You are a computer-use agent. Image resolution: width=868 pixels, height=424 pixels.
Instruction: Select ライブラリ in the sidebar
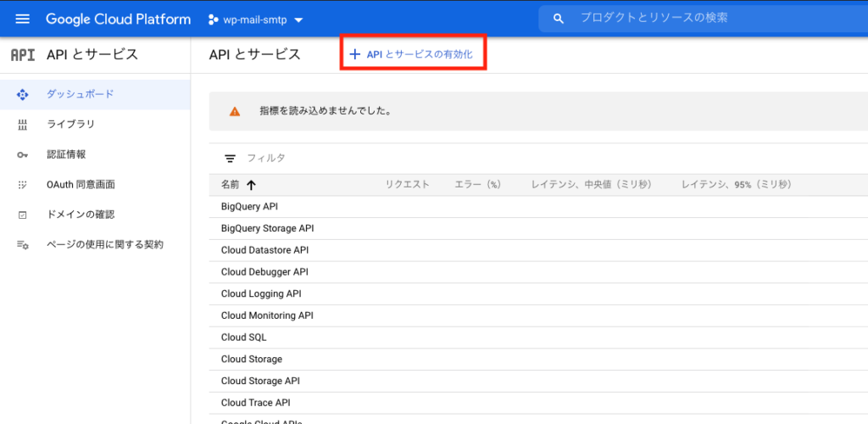[70, 125]
